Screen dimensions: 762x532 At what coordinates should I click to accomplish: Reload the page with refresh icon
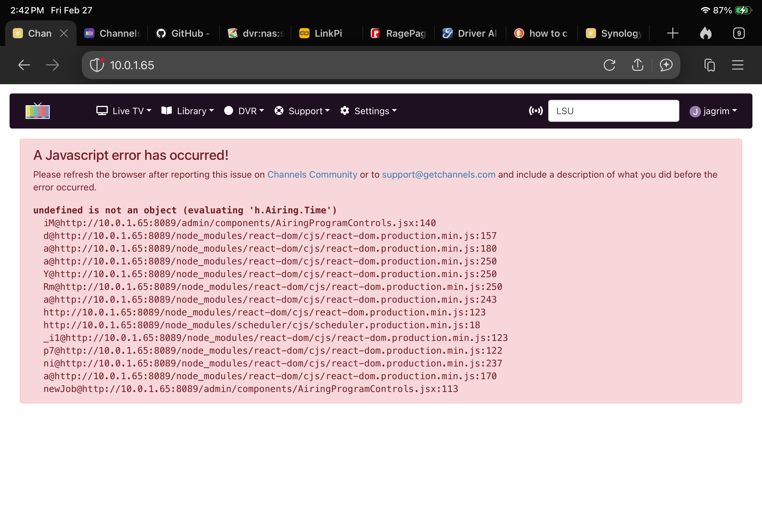(609, 65)
